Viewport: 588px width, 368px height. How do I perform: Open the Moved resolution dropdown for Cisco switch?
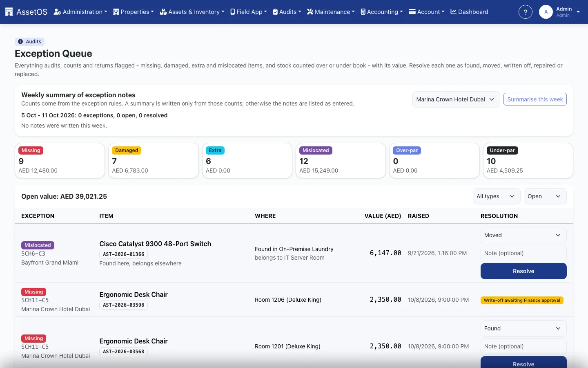coord(523,235)
